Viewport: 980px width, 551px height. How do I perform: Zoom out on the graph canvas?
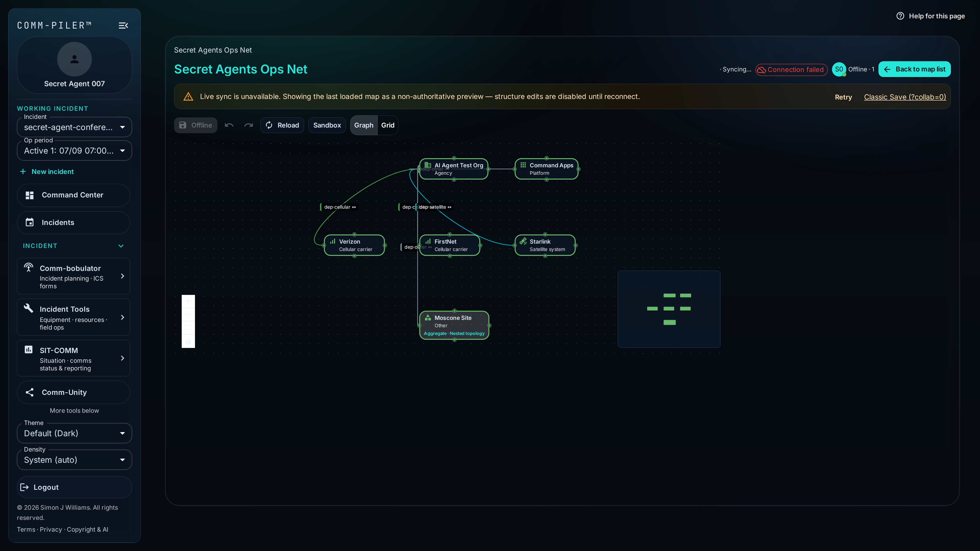pyautogui.click(x=188, y=315)
